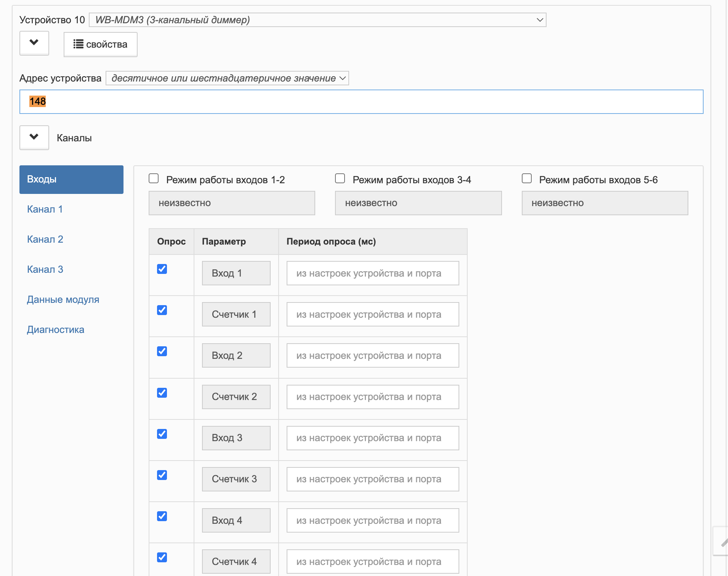
Task: Select the Входы tab
Action: coord(71,179)
